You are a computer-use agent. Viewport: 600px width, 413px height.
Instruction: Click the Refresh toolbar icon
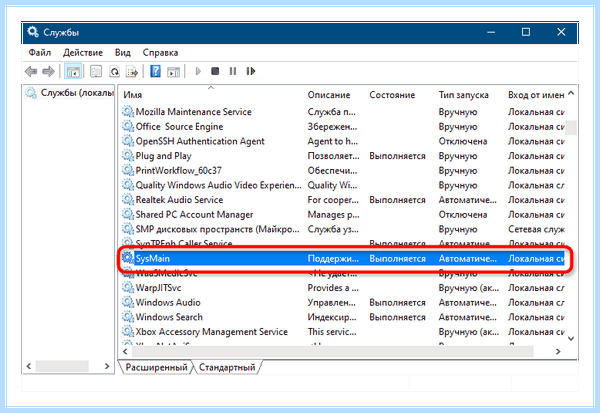[x=114, y=71]
